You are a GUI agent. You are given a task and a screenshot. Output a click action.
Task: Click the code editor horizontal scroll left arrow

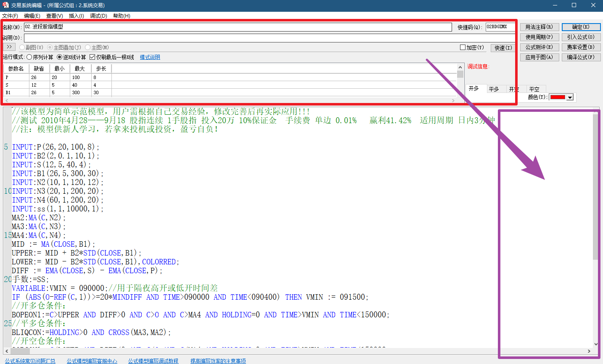[x=7, y=351]
